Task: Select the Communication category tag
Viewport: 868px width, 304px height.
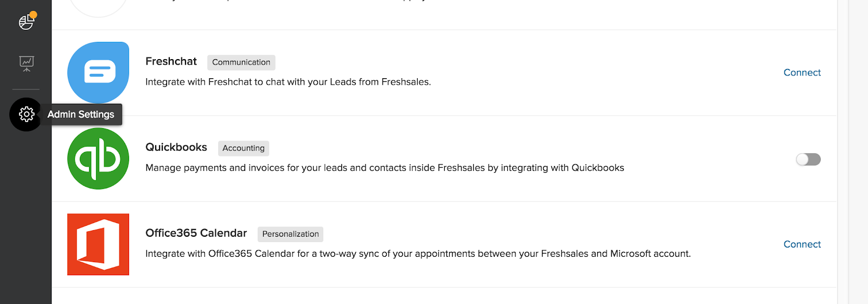Action: point(241,62)
